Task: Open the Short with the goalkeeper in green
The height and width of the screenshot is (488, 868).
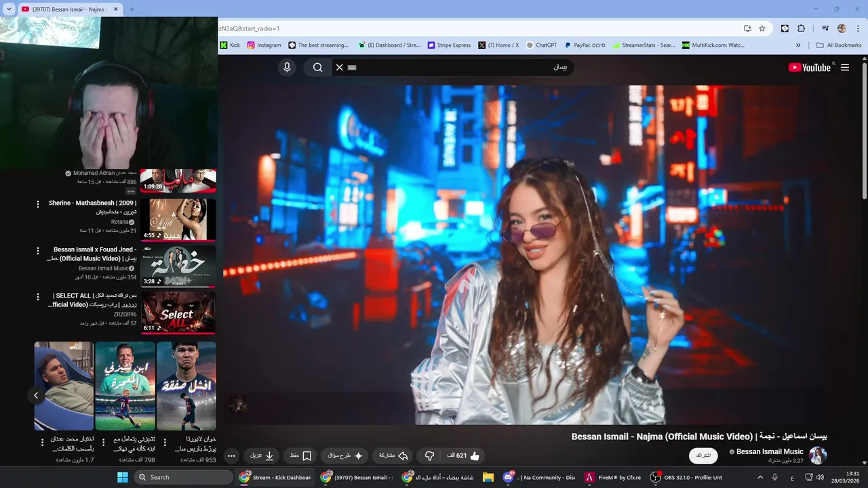Action: click(x=125, y=386)
